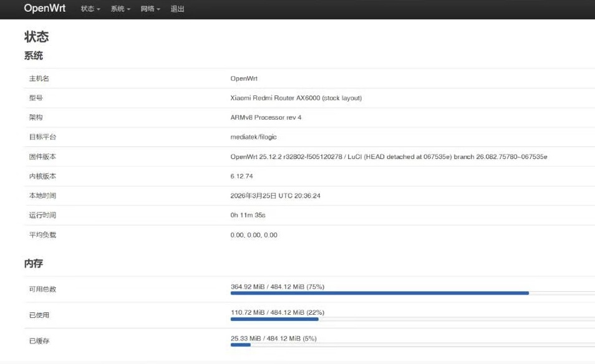This screenshot has height=364, width=595.
Task: Click the 目标平台 row label
Action: (42, 137)
